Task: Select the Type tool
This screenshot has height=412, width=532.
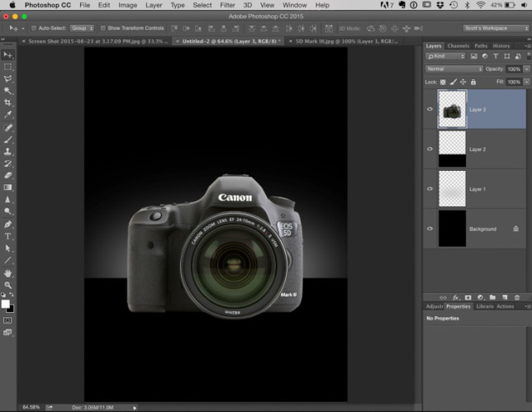Action: tap(7, 236)
